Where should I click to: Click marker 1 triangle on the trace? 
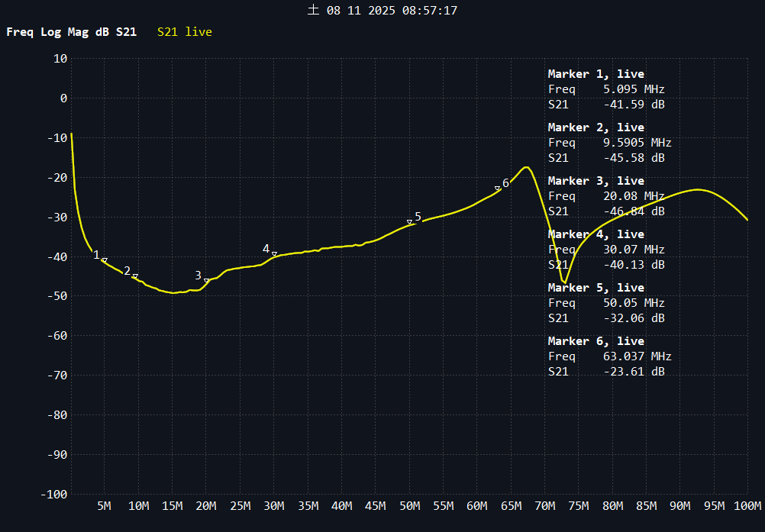tap(104, 260)
